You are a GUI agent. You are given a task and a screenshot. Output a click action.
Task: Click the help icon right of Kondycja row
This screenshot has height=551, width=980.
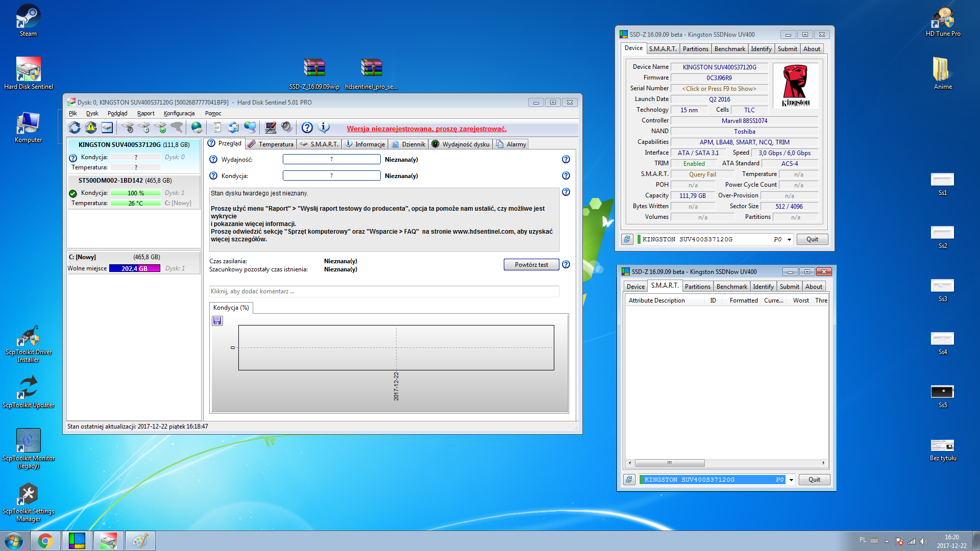[x=566, y=176]
